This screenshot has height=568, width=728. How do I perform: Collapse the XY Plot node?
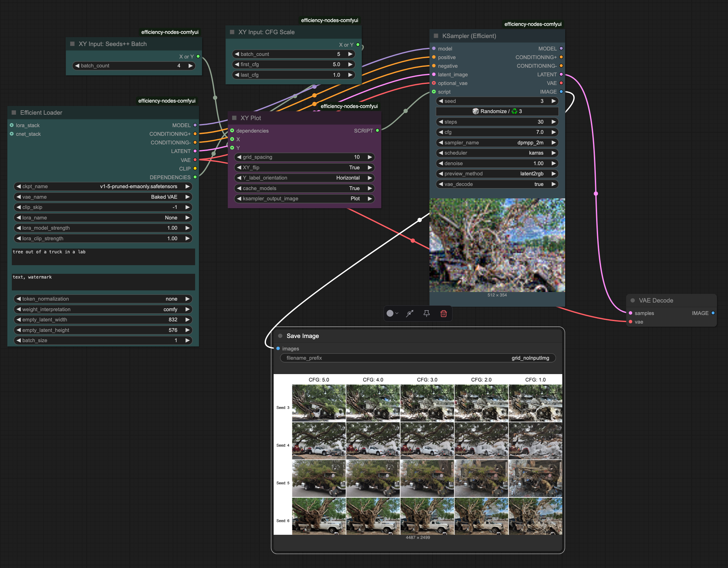234,118
